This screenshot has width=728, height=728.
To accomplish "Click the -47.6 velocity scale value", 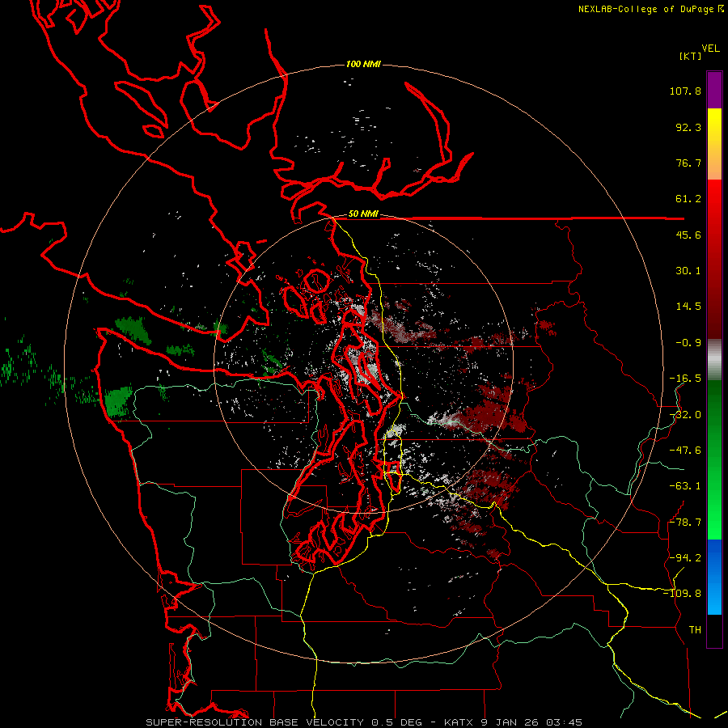I will (x=685, y=451).
